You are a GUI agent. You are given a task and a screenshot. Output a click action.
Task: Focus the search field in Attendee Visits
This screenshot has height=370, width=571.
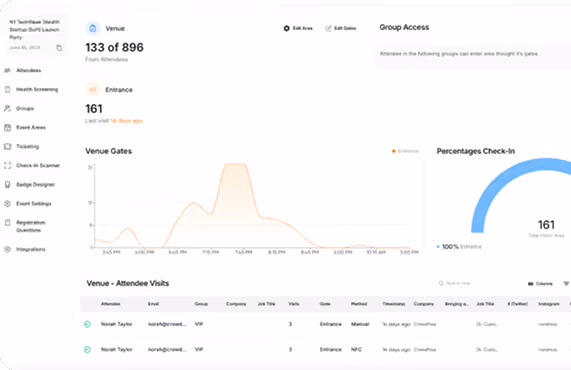point(459,283)
